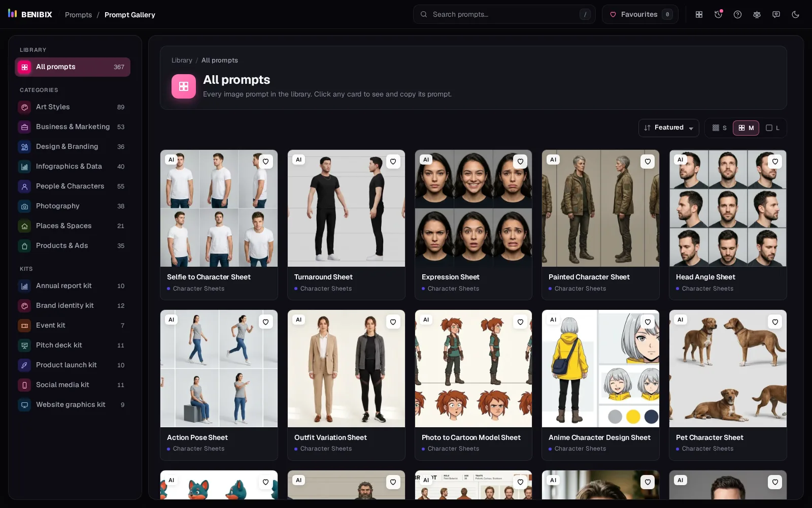Click the Design & Branding shapes icon
The width and height of the screenshot is (812, 508).
pos(24,147)
